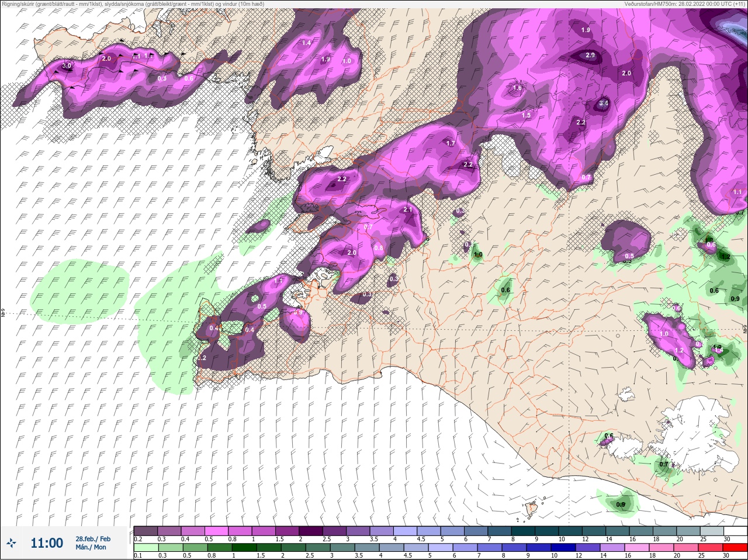Viewport: 748px width, 560px height.
Task: Click the Veðurstofan logo icon beside 11:00
Action: click(x=12, y=543)
